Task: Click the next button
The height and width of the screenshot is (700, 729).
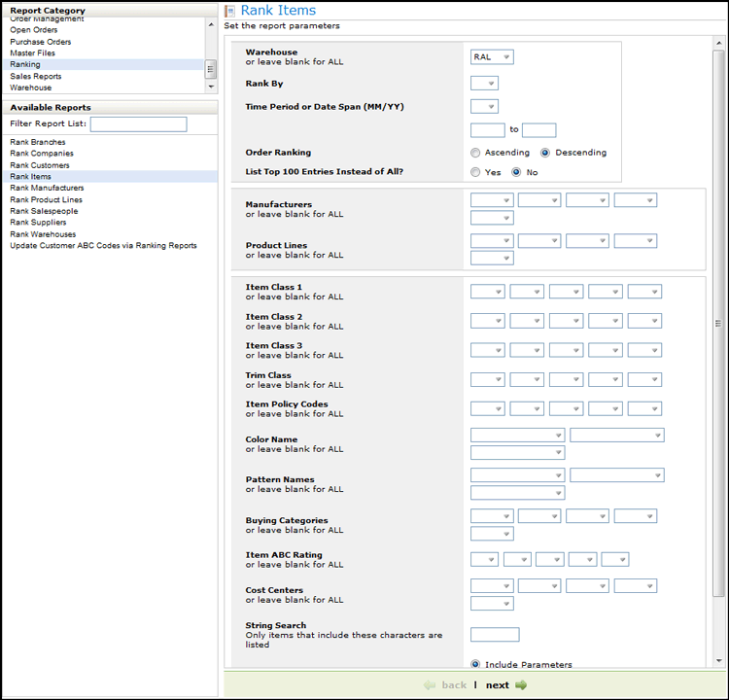Action: click(498, 685)
